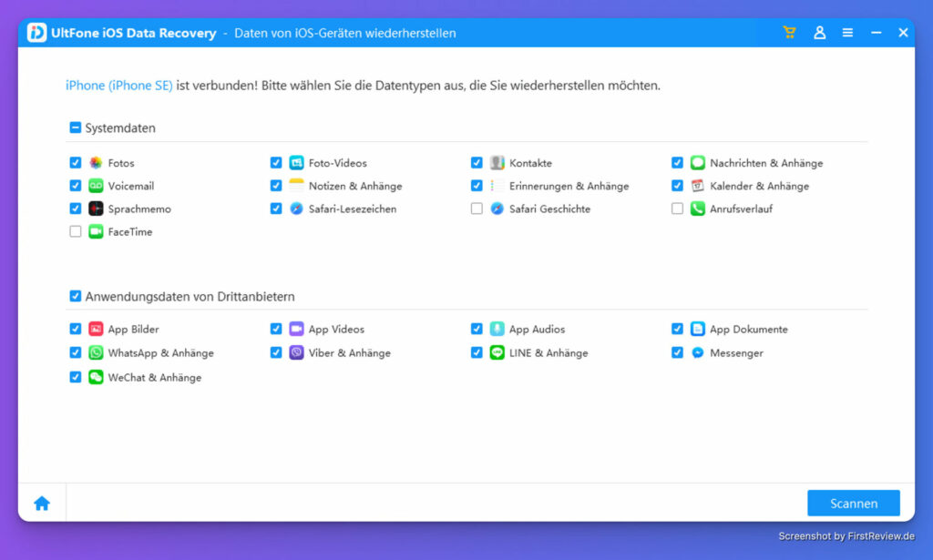Click the Erinnerungen & Anhänge icon
Image resolution: width=933 pixels, height=560 pixels.
click(497, 186)
